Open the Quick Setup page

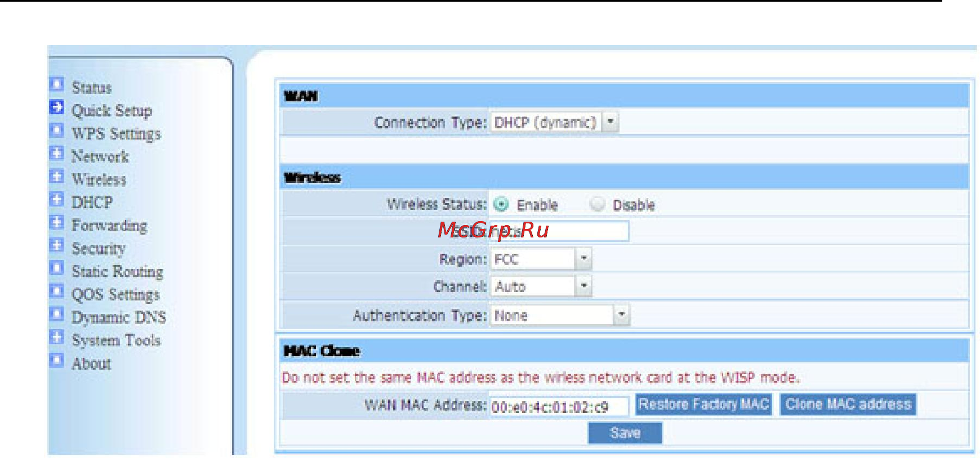pyautogui.click(x=112, y=111)
